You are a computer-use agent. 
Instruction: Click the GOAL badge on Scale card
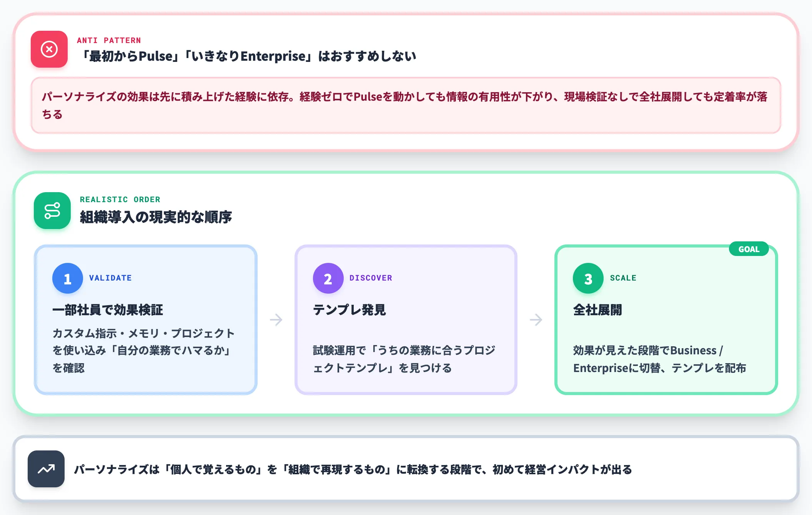(x=749, y=249)
